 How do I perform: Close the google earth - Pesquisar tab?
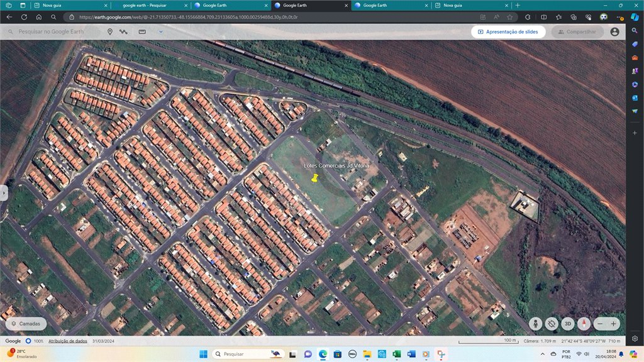coord(186,5)
